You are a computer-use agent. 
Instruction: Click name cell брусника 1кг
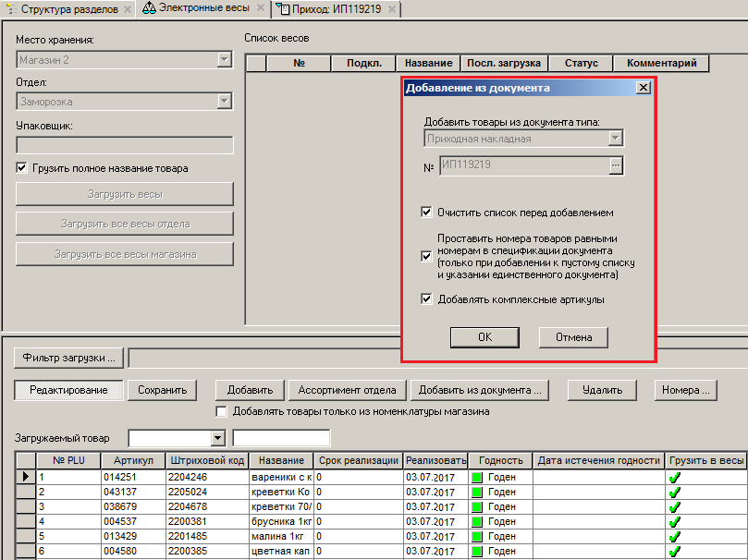(x=280, y=521)
